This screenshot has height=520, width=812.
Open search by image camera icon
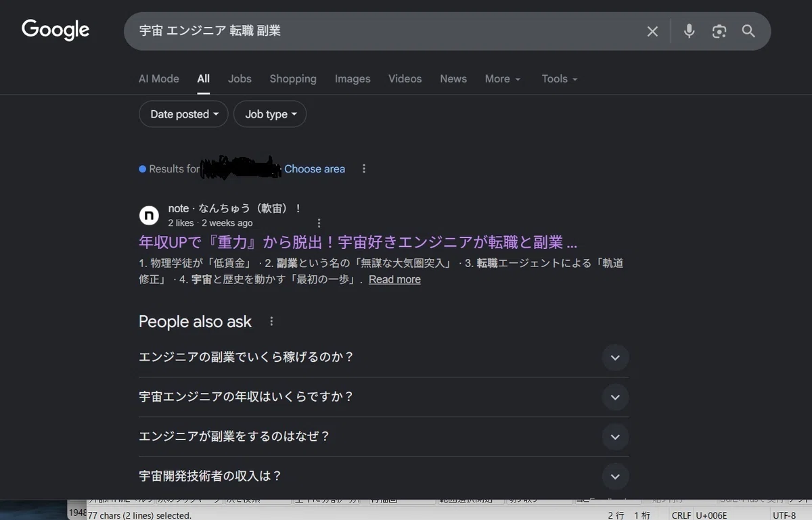[x=719, y=31]
